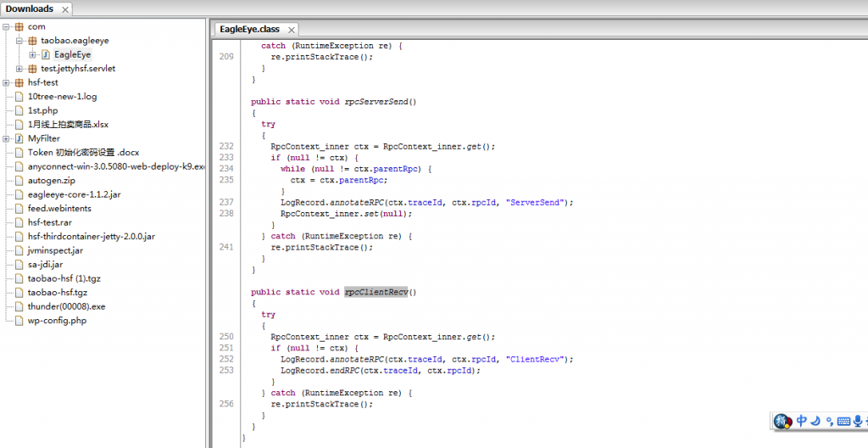Click the hsf-test package icon

coord(19,82)
